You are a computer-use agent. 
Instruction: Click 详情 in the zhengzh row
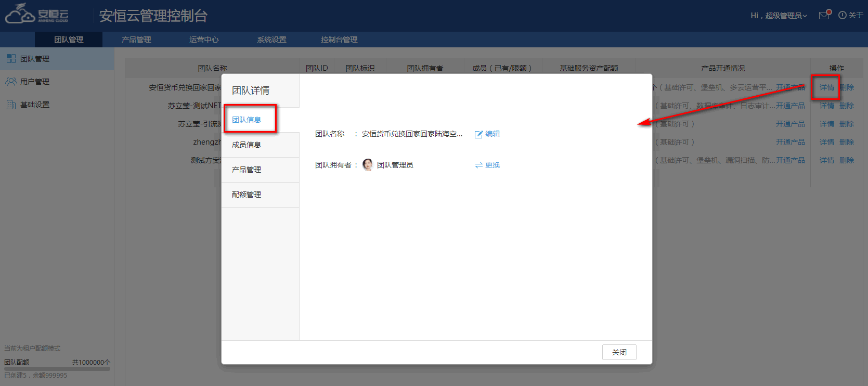coord(827,142)
